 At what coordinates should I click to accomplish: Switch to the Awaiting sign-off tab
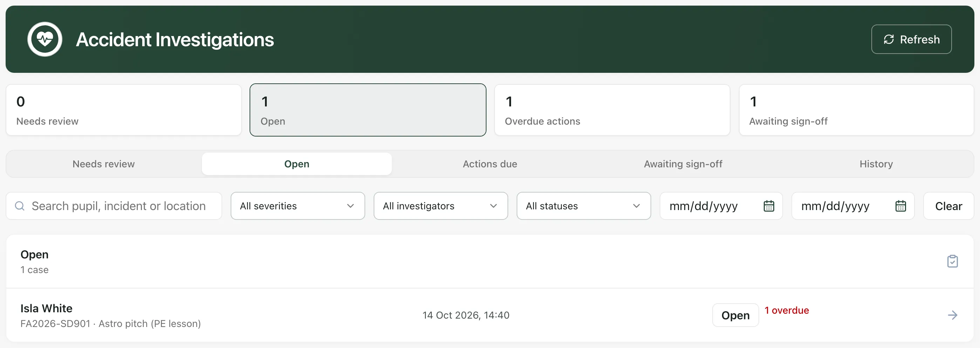pyautogui.click(x=683, y=164)
